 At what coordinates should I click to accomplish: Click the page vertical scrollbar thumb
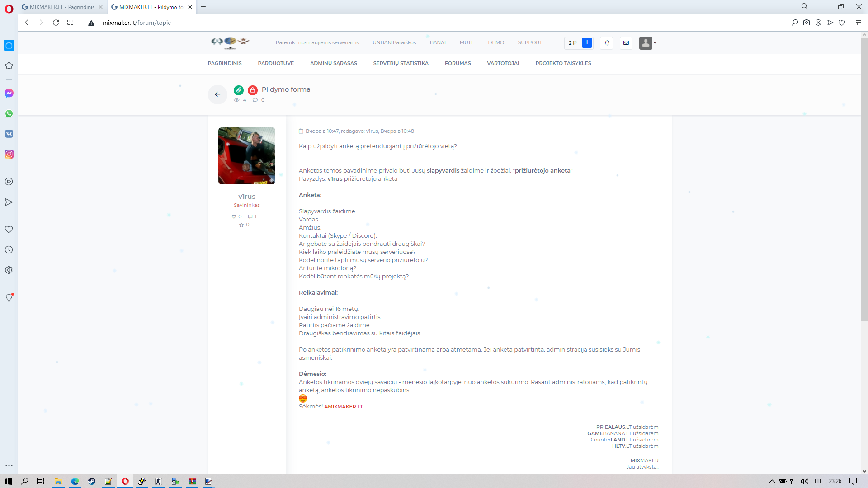[864, 179]
